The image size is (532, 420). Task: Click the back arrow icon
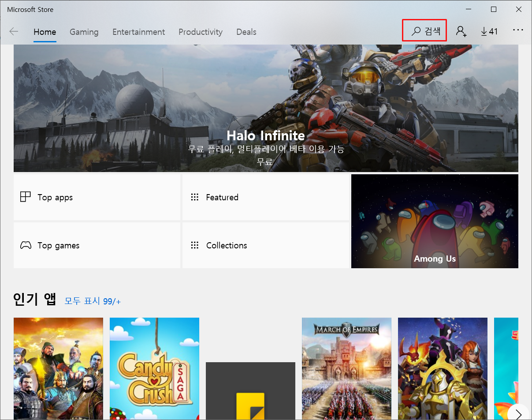click(x=14, y=31)
